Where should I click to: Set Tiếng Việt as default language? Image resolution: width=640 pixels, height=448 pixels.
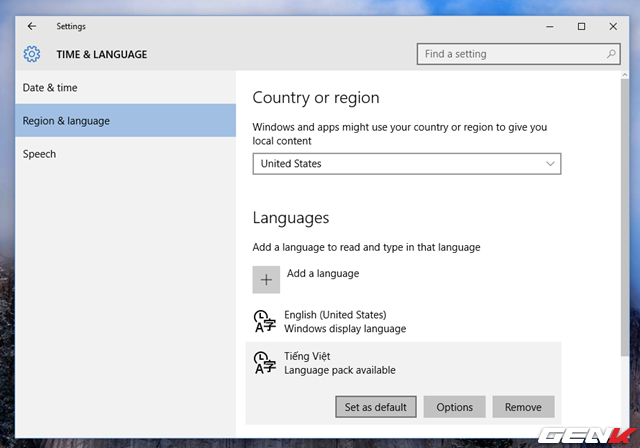tap(376, 407)
